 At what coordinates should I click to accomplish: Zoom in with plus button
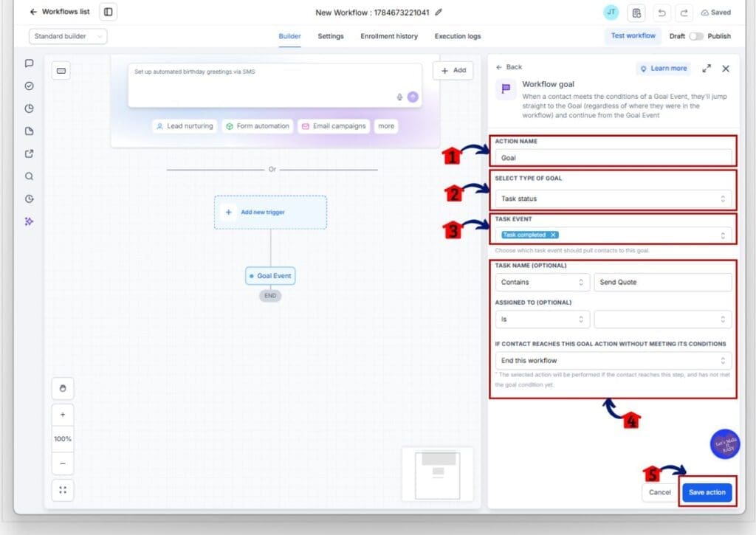point(63,415)
